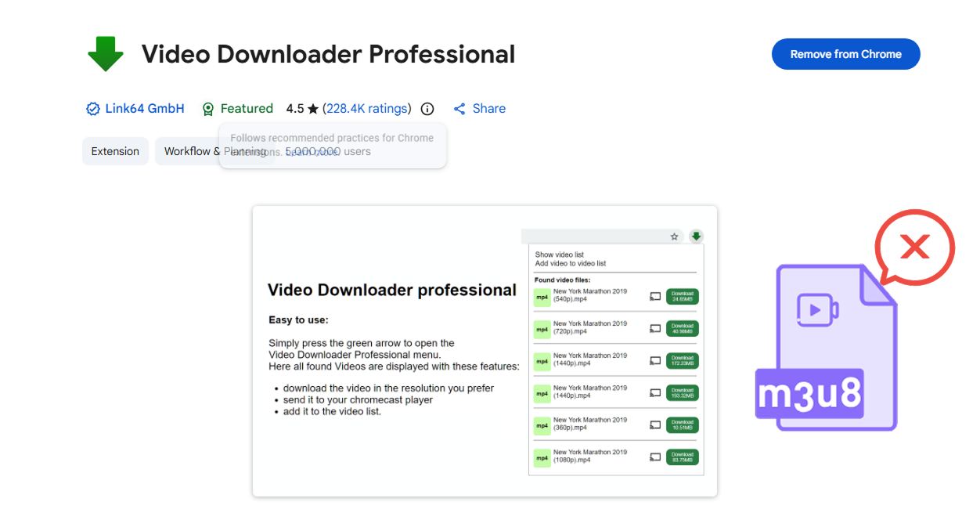Click the mp4 icon for the 1080p video
Viewport: 980px width, 520px height.
point(542,457)
